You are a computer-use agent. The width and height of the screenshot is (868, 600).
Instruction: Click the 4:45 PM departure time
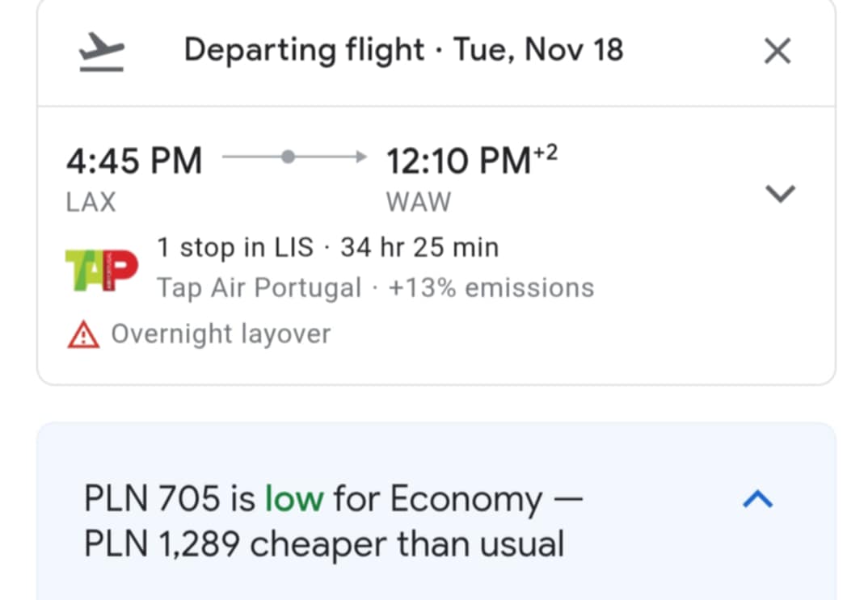(x=134, y=161)
